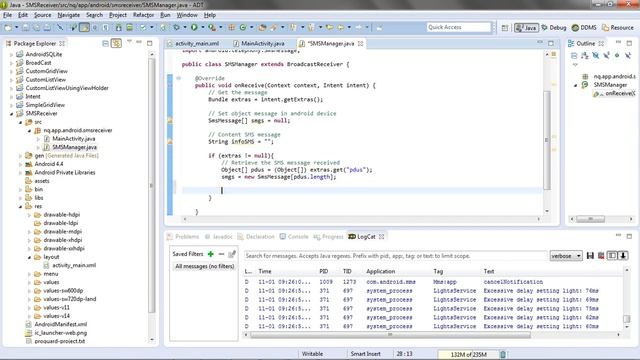This screenshot has height=360, width=640.
Task: Open the LogCat verbose level dropdown
Action: 566,256
